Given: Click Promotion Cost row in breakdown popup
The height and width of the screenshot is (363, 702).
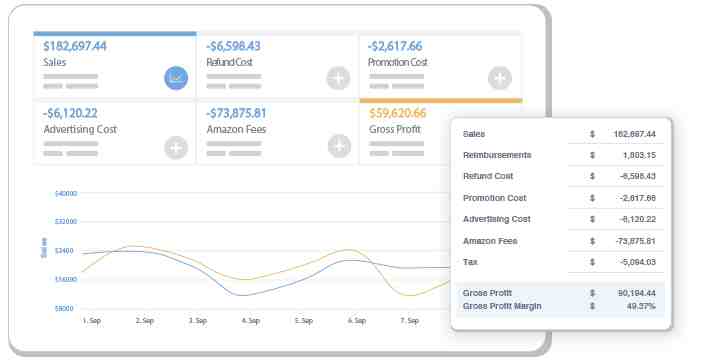Looking at the screenshot, I should coord(560,197).
